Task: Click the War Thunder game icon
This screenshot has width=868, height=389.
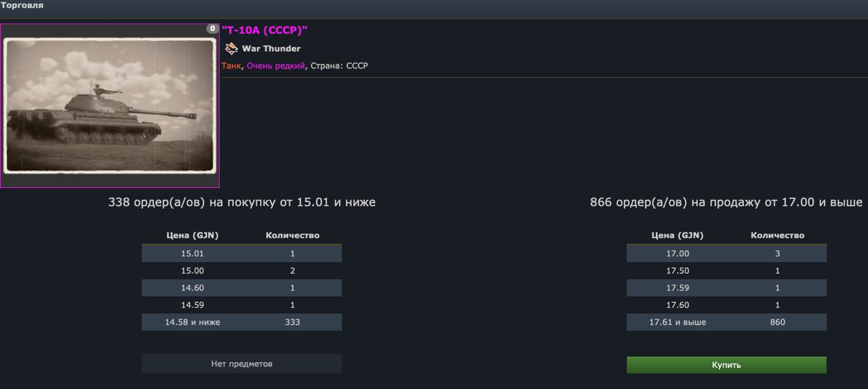Action: point(231,48)
